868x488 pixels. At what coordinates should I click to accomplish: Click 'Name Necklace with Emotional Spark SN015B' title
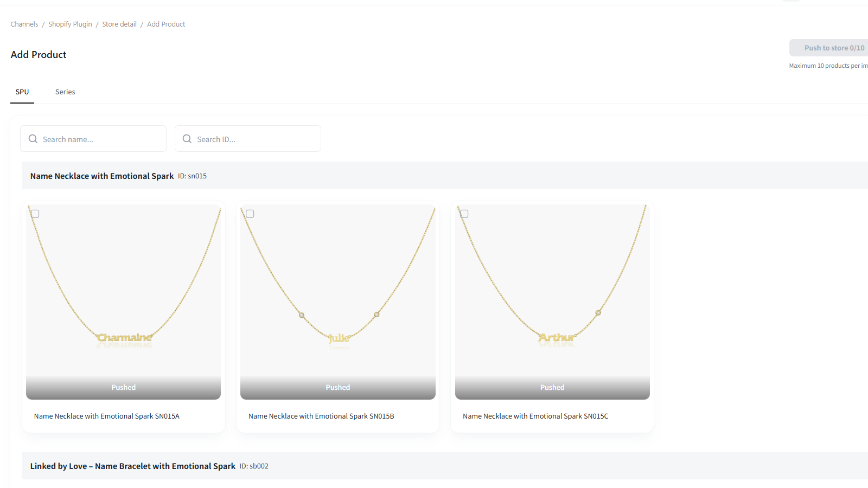tap(321, 416)
